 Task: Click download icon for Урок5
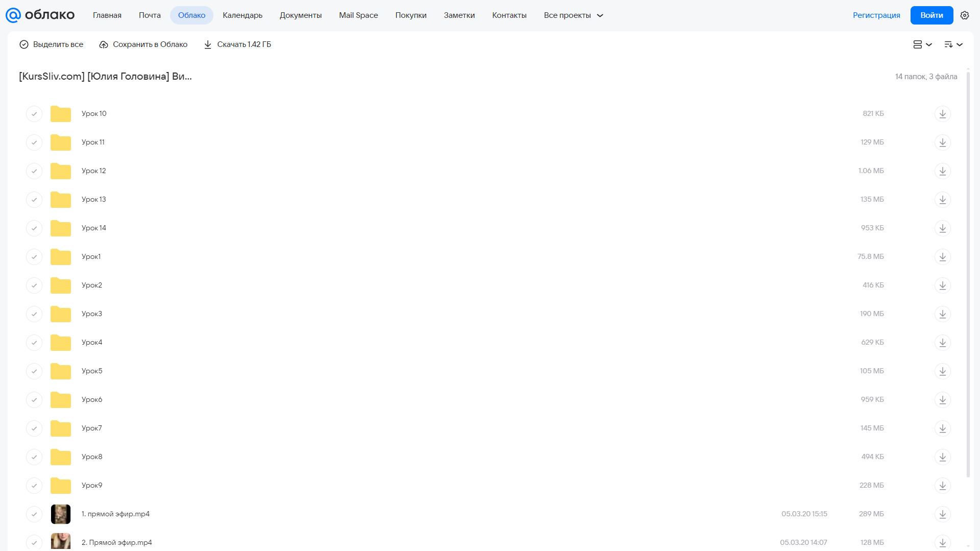(x=943, y=371)
